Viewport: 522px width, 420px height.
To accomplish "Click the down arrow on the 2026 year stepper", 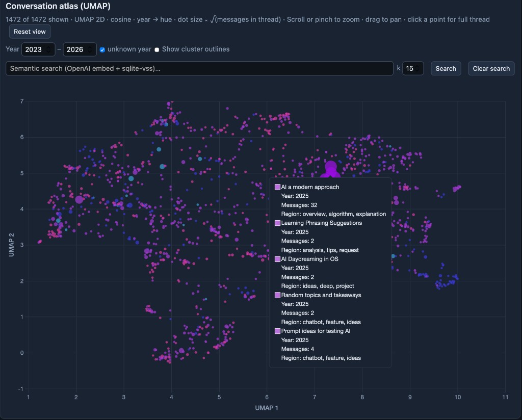I will (90, 51).
